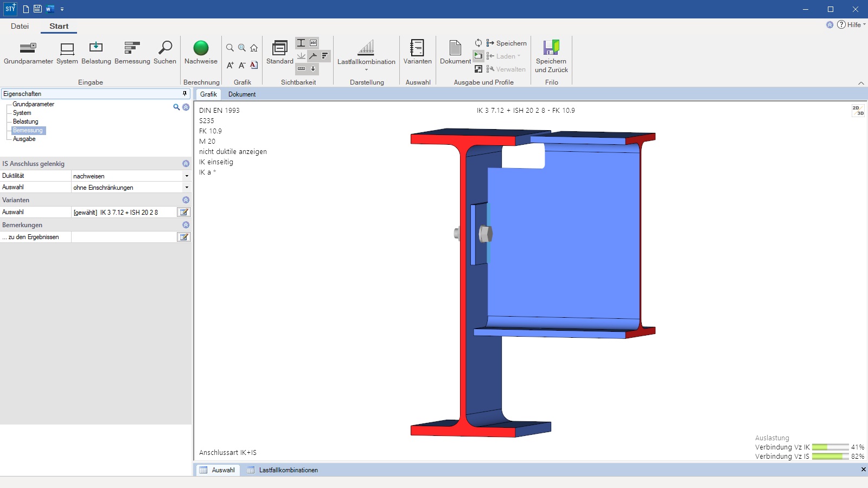868x488 pixels.
Task: Open the Suchen magnifier tool
Action: point(165,48)
